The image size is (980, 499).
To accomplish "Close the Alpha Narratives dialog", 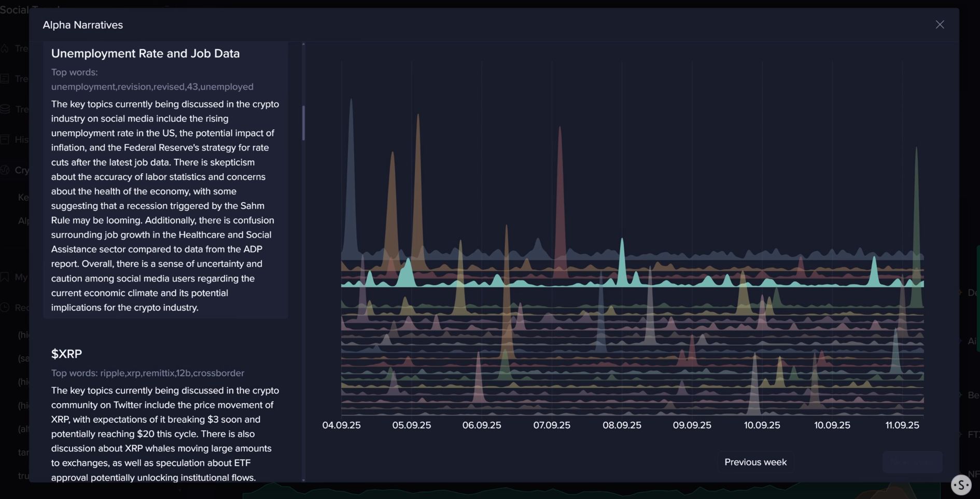I will point(940,24).
